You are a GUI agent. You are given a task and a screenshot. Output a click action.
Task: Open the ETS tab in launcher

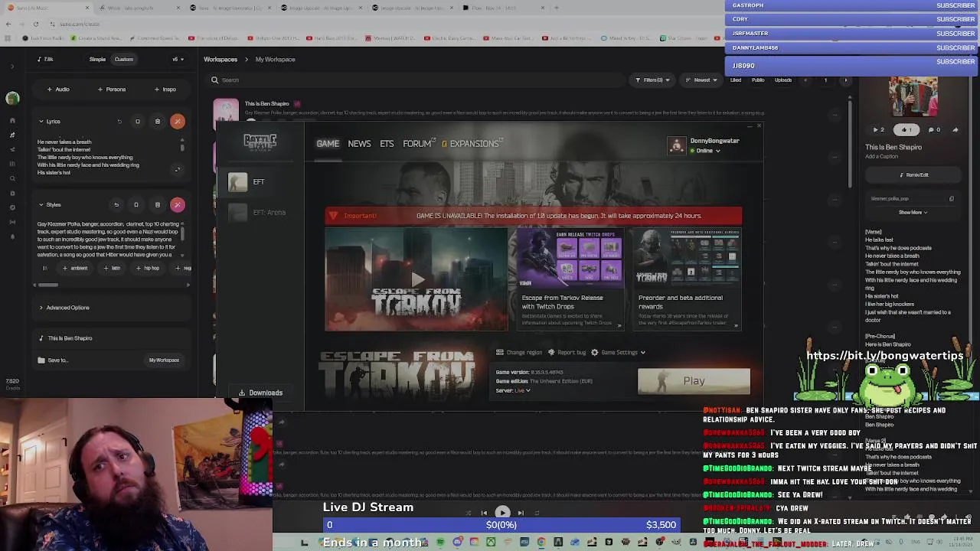(387, 144)
